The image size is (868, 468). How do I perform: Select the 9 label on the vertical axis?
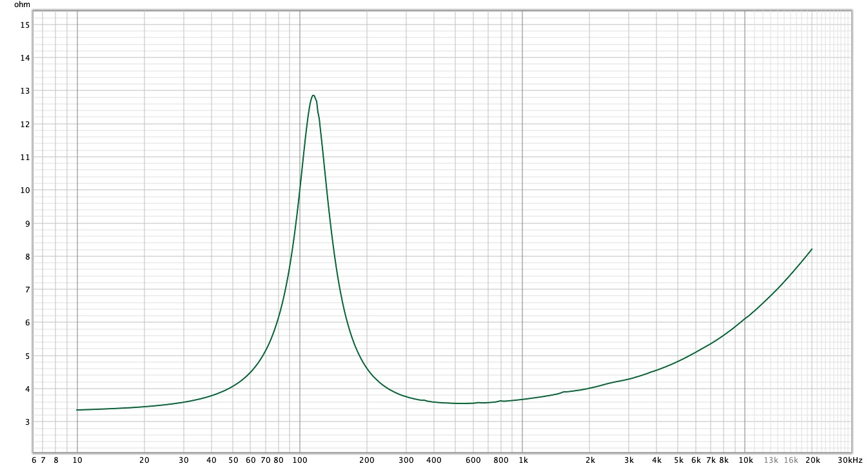coord(27,223)
